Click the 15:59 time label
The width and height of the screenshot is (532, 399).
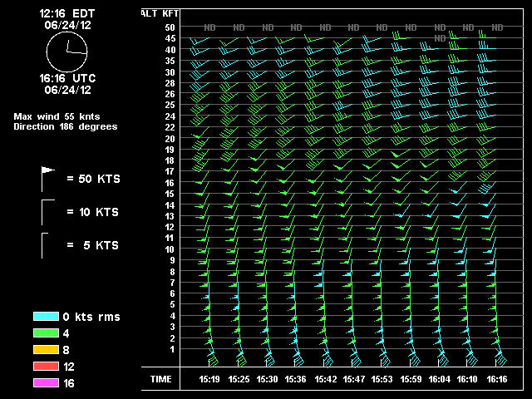click(x=411, y=379)
